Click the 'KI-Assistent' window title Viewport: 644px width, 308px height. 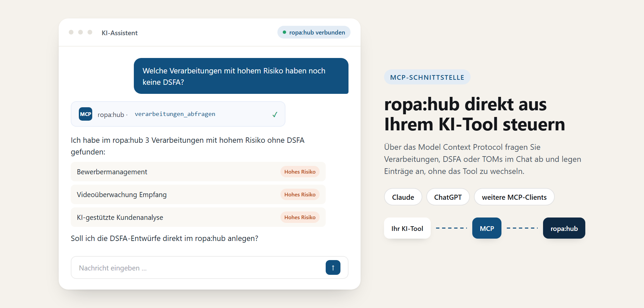(x=119, y=33)
